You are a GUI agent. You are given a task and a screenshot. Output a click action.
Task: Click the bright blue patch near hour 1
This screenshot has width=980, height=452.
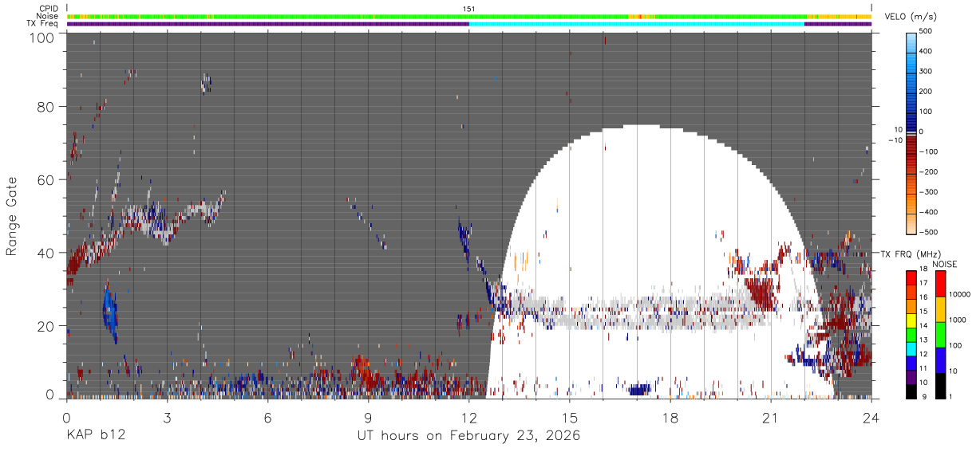pos(109,311)
